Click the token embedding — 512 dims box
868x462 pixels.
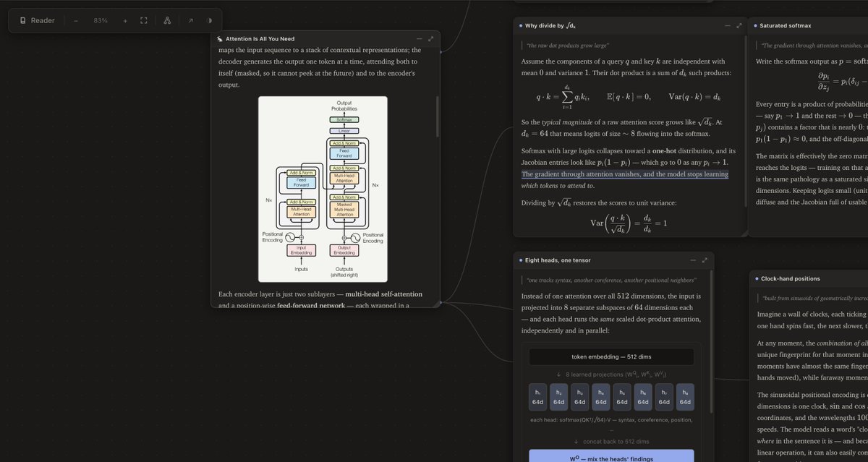pyautogui.click(x=611, y=356)
